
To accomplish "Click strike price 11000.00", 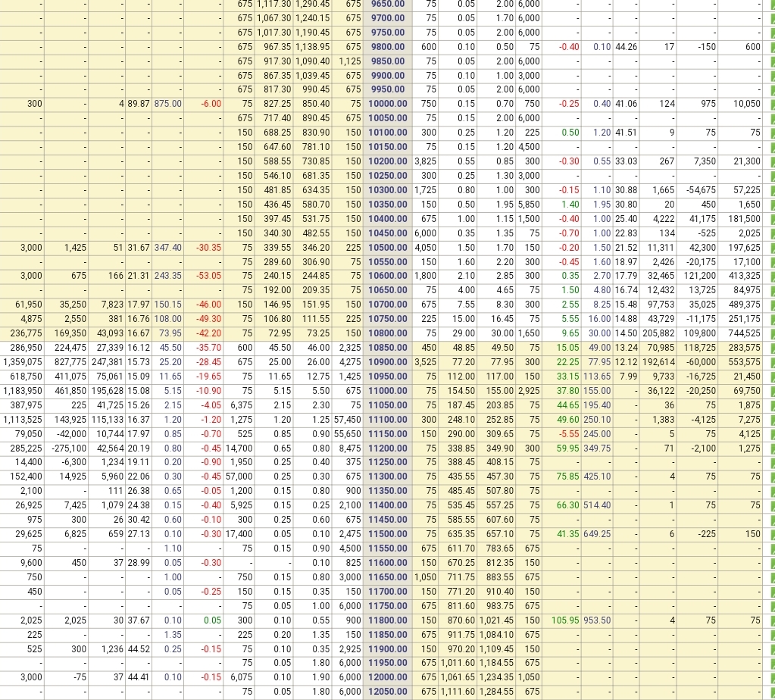I will pyautogui.click(x=388, y=391).
